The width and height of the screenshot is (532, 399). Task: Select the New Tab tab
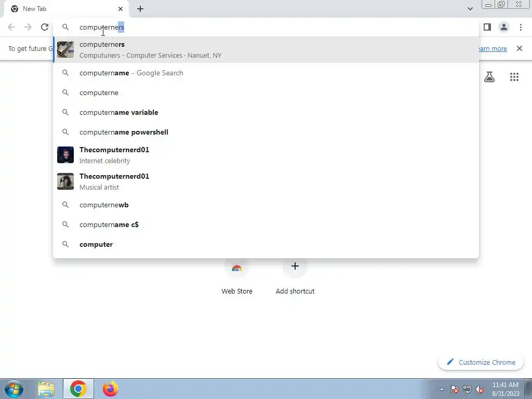coord(67,9)
